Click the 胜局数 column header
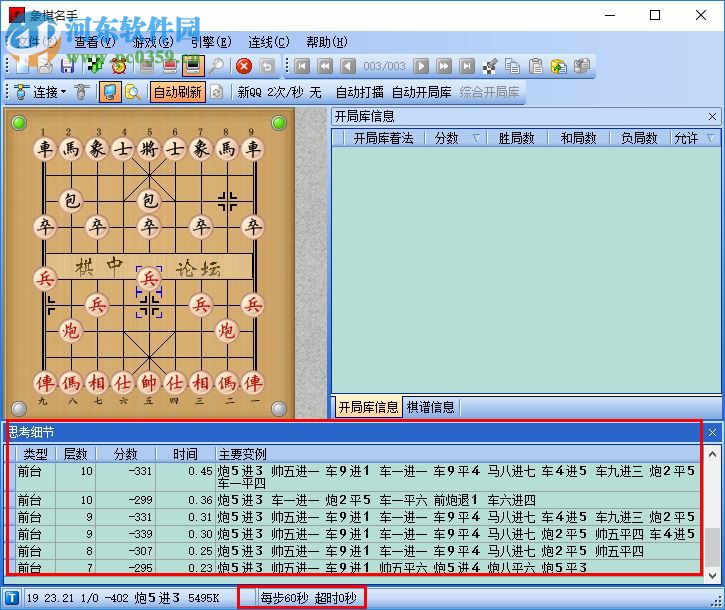Viewport: 725px width, 610px height. click(x=516, y=138)
